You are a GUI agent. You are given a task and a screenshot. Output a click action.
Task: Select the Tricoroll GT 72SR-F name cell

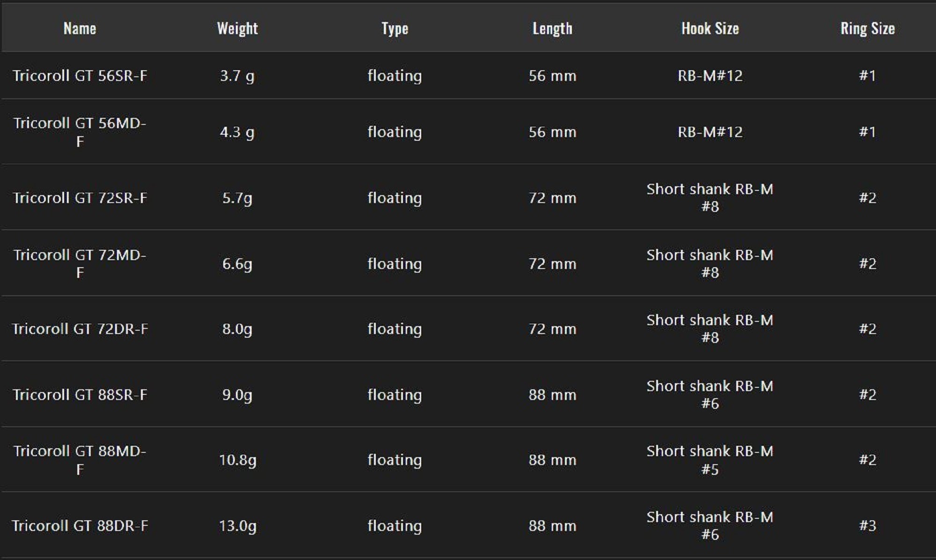tap(80, 198)
